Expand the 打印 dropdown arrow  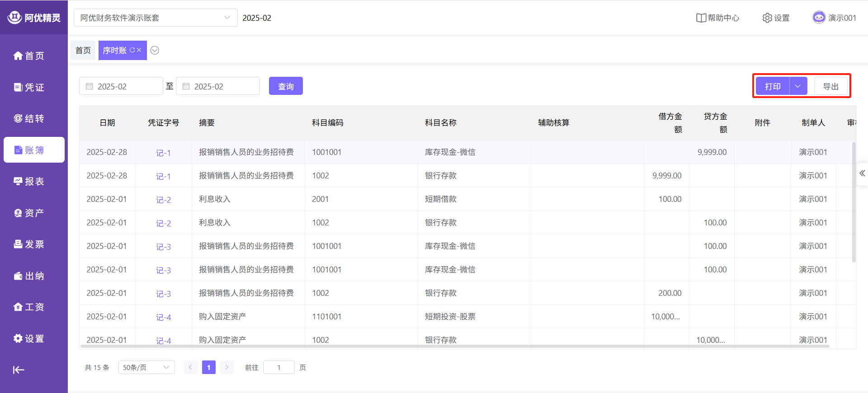pyautogui.click(x=798, y=86)
